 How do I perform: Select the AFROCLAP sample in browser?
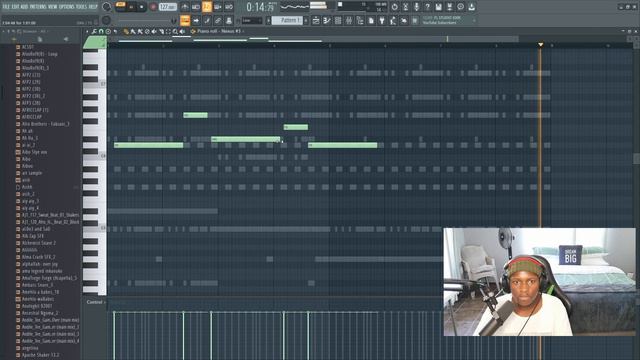pyautogui.click(x=32, y=117)
